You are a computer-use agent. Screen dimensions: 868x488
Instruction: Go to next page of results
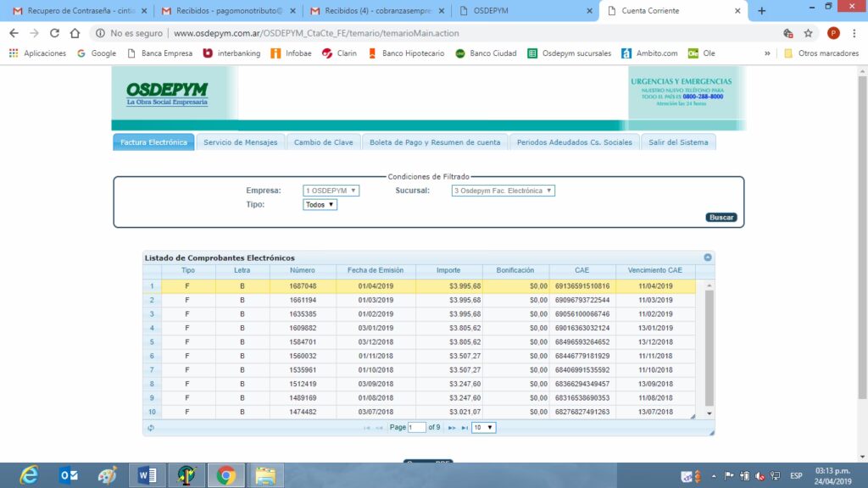(x=452, y=428)
